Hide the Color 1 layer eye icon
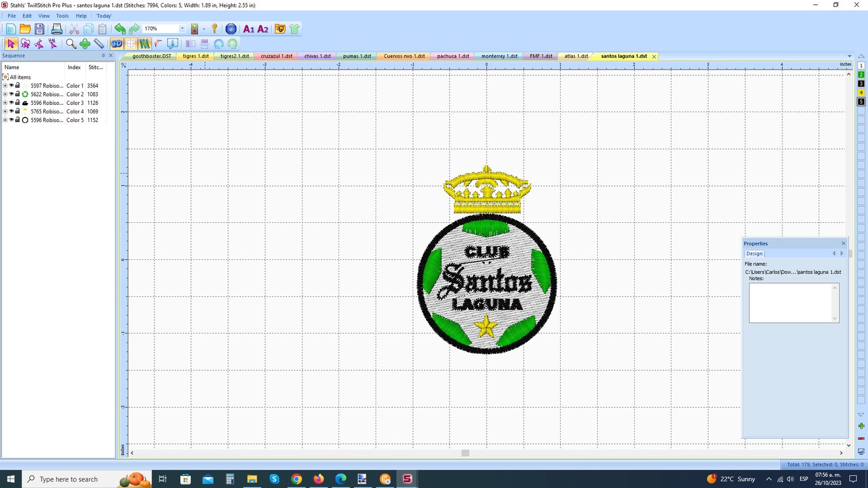The width and height of the screenshot is (868, 488). pyautogui.click(x=11, y=86)
